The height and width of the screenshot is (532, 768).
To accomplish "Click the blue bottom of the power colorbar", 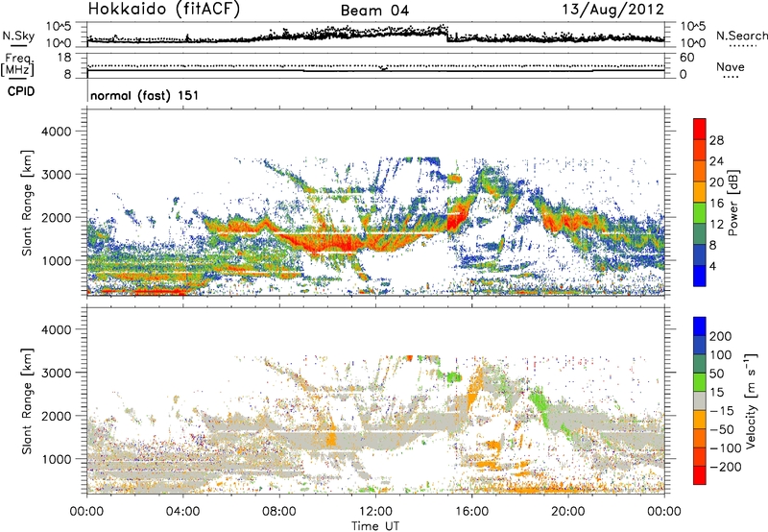I will point(700,277).
